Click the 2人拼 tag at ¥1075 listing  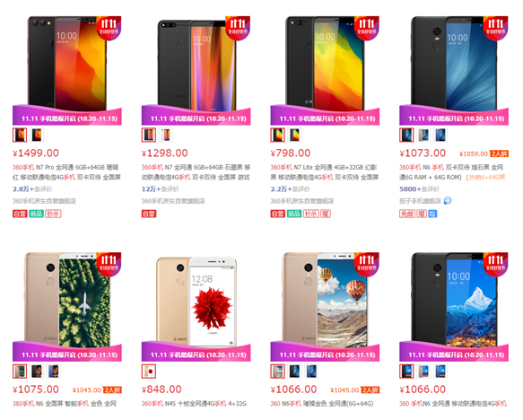(112, 390)
